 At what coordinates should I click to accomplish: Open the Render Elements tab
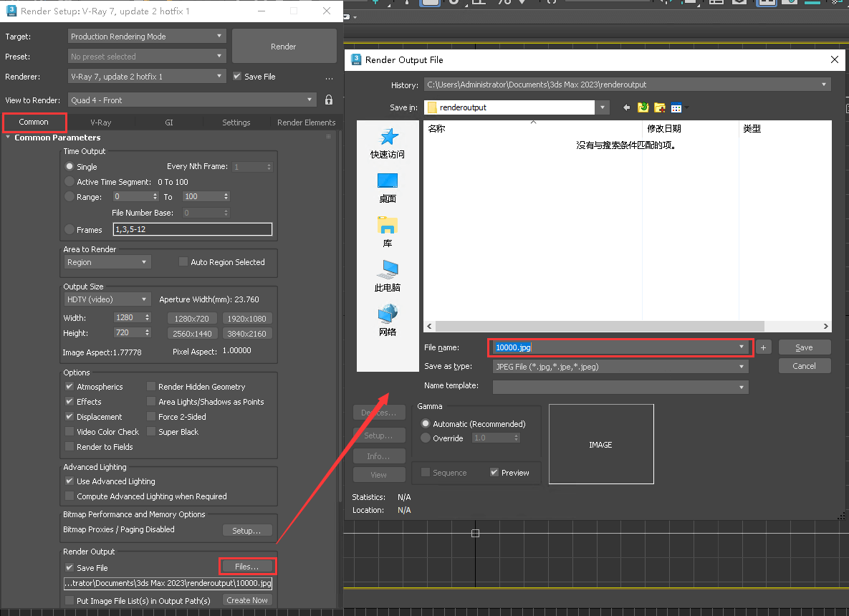tap(306, 122)
